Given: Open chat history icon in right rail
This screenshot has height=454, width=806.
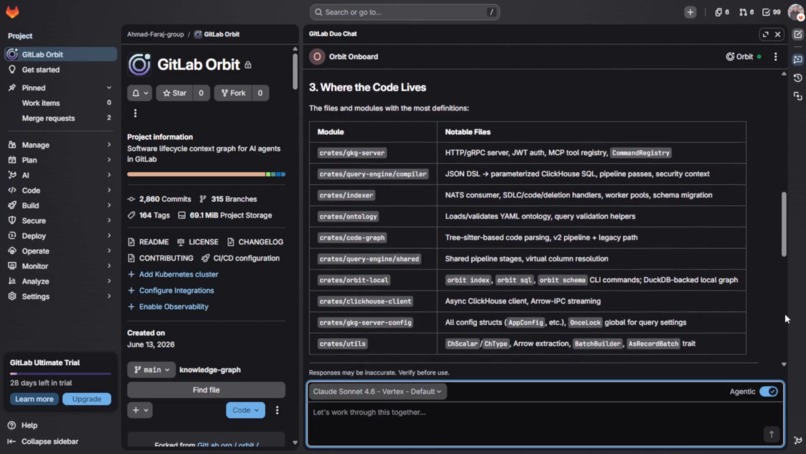Looking at the screenshot, I should tap(798, 78).
